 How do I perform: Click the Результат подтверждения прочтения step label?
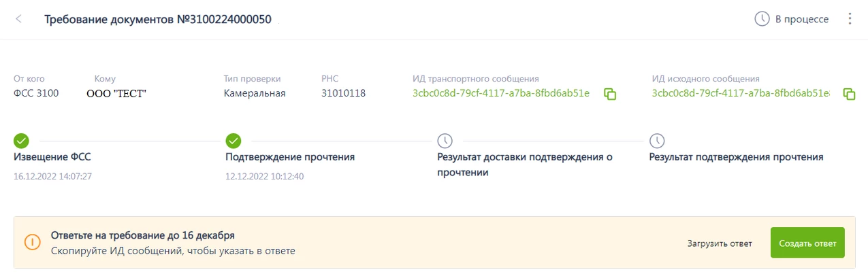(736, 157)
